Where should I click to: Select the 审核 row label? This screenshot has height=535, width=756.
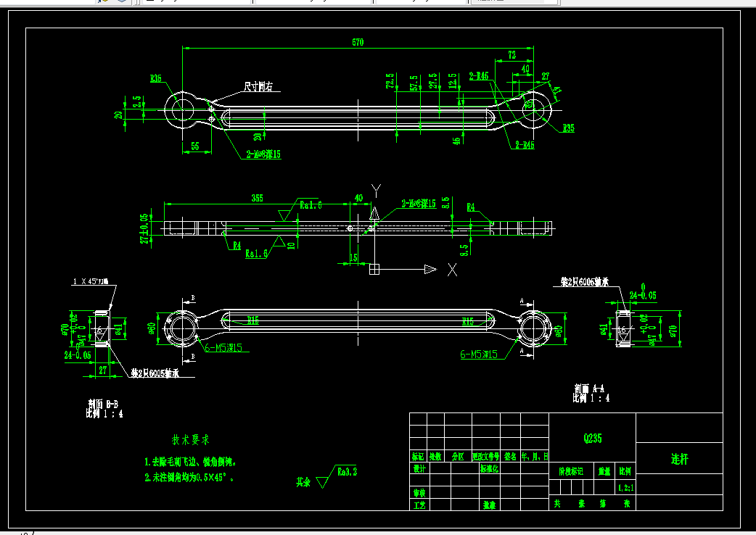419,493
